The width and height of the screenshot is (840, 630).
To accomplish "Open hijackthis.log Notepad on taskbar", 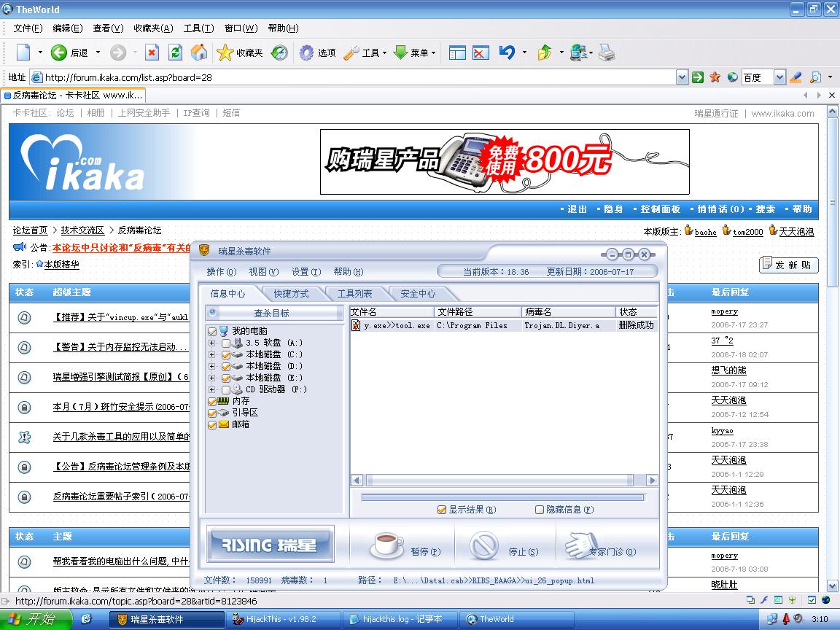I will pyautogui.click(x=400, y=619).
